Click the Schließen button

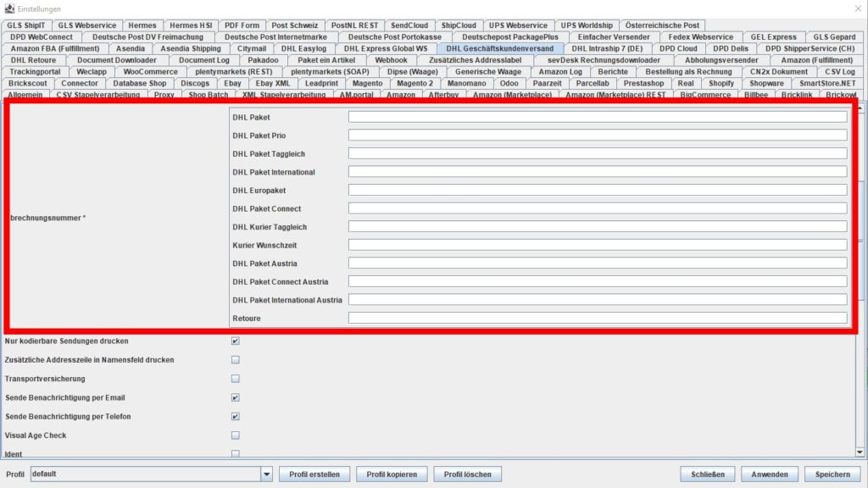(x=708, y=474)
